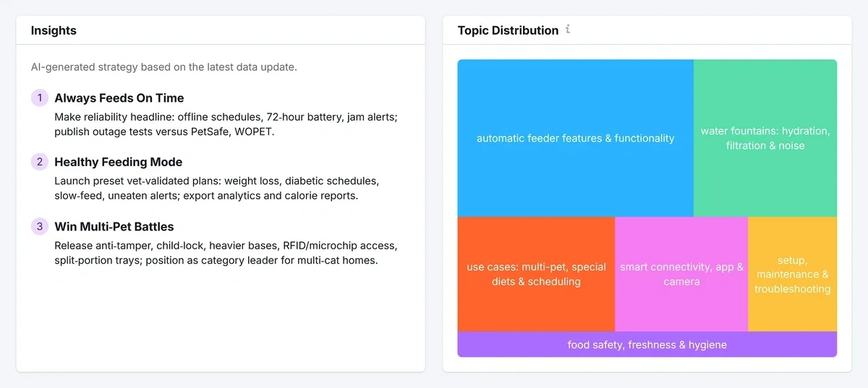Select the purple food safety tile
Image resolution: width=868 pixels, height=388 pixels.
pos(647,345)
